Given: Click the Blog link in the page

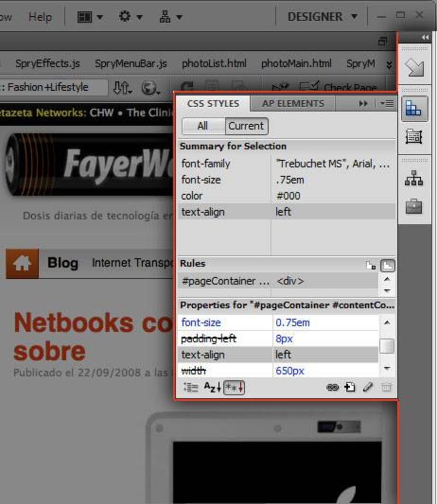Looking at the screenshot, I should point(62,263).
